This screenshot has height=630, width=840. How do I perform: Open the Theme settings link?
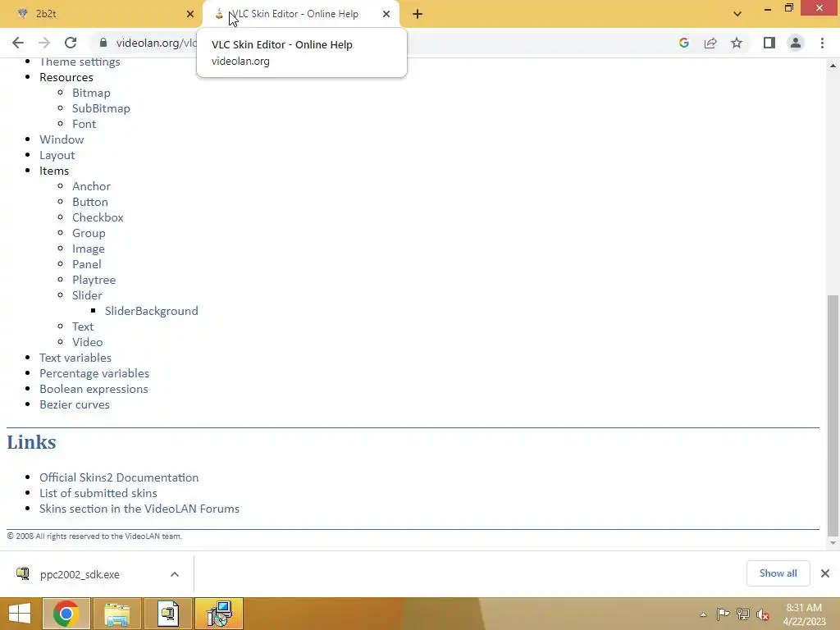80,62
